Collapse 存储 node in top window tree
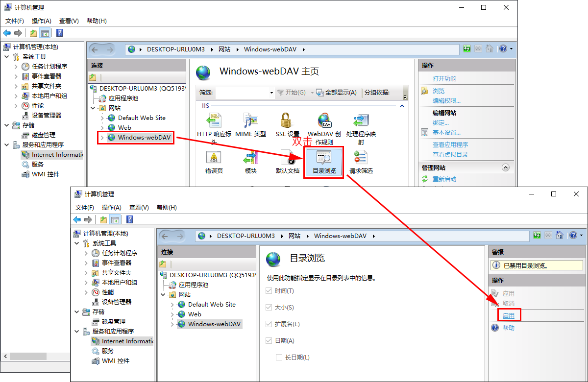 6,125
